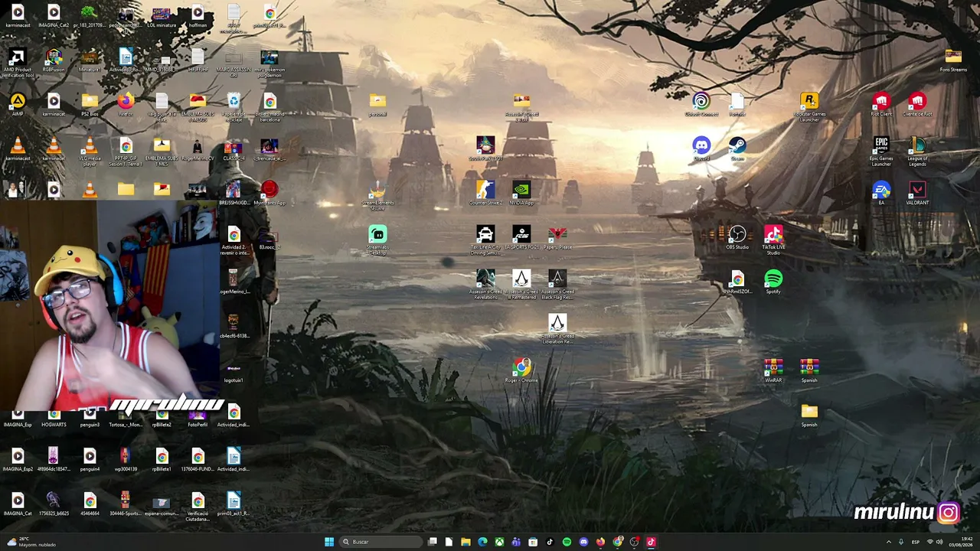Screen dimensions: 980x551
Task: Open the Recycle Bin desktop icon
Action: tap(234, 106)
